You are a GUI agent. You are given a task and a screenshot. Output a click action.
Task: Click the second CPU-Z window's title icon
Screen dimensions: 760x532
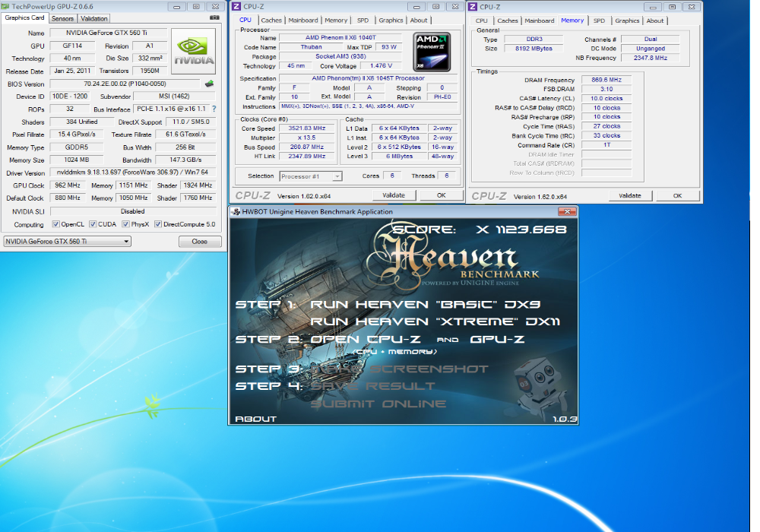coord(473,7)
